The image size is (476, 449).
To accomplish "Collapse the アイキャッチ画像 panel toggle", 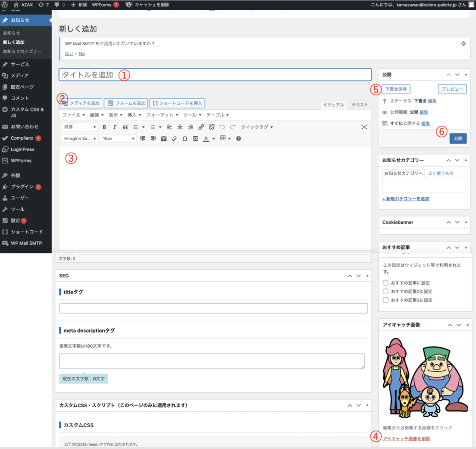I will 468,325.
